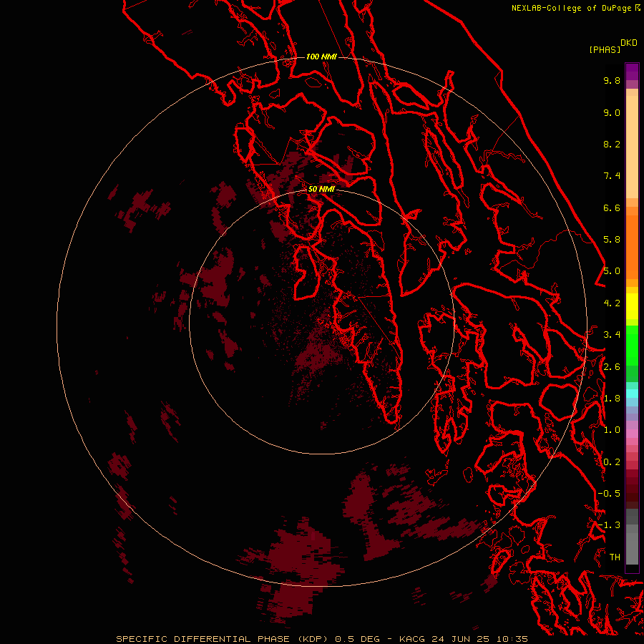Click the '4.2' legend value
Screen dimensions: 644x644
click(x=612, y=303)
